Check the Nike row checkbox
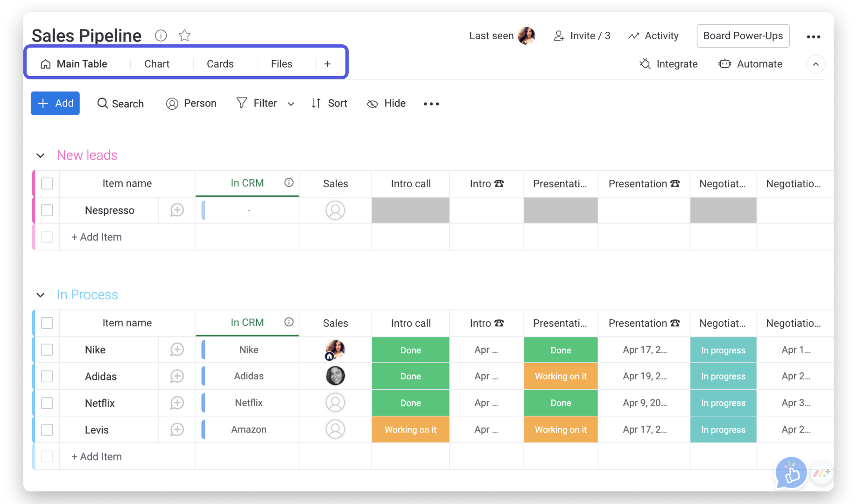The height and width of the screenshot is (504, 857). point(47,350)
